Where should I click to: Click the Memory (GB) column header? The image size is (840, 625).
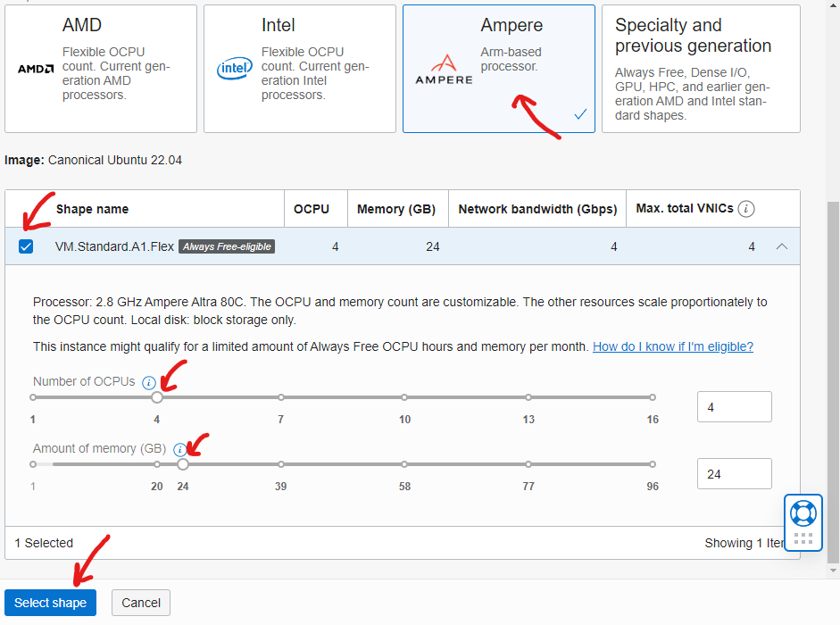pos(396,209)
